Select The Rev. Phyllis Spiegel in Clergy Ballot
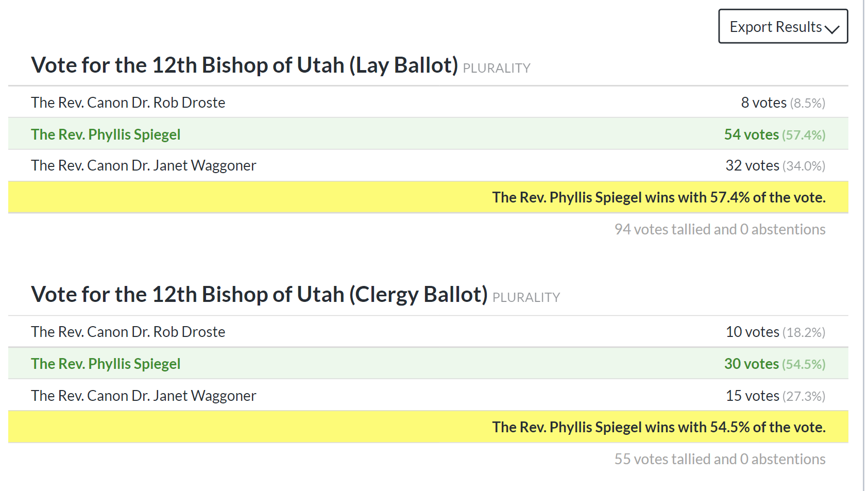Image resolution: width=868 pixels, height=491 pixels. click(106, 363)
